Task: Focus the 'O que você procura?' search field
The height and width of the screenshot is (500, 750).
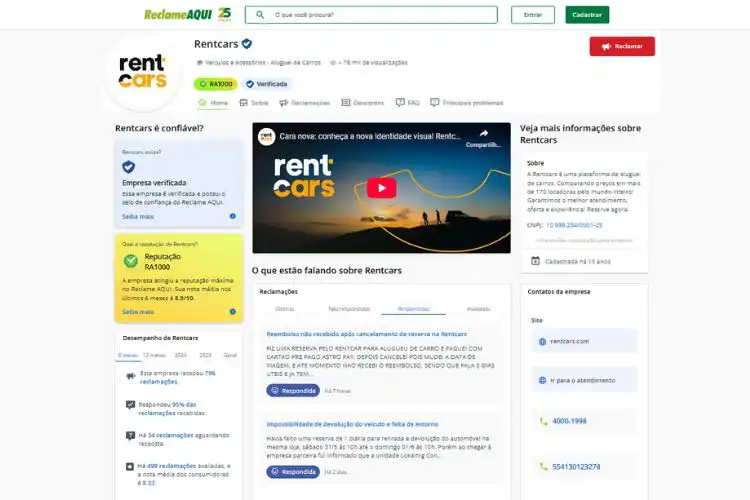Action: click(371, 15)
